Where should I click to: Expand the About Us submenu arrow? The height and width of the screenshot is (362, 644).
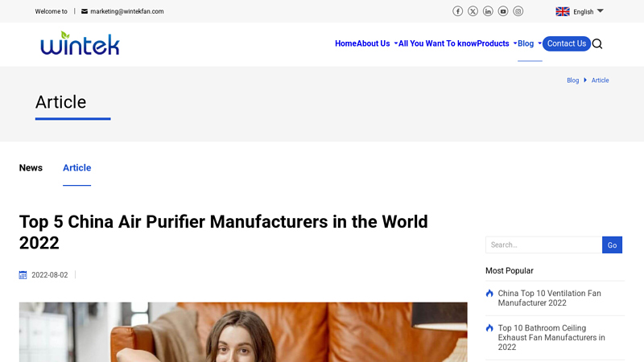pyautogui.click(x=395, y=43)
